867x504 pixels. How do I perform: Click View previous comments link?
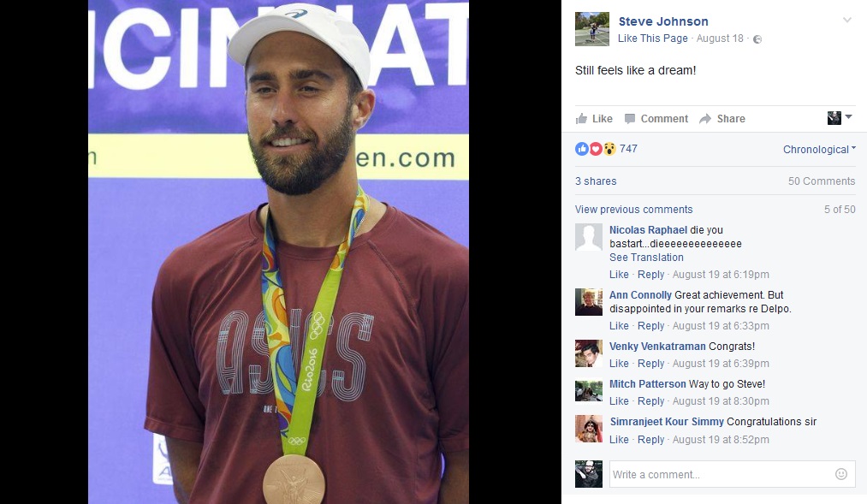(x=633, y=210)
